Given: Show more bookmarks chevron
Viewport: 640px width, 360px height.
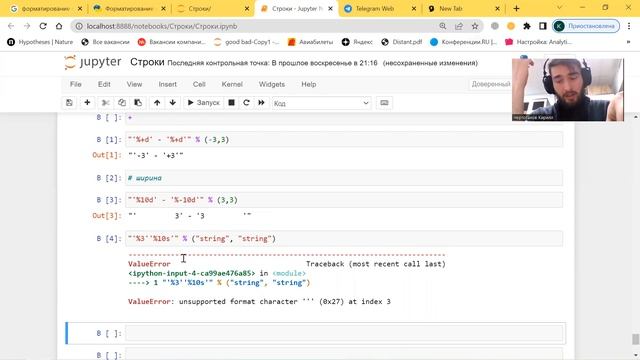Looking at the screenshot, I should click(x=628, y=42).
